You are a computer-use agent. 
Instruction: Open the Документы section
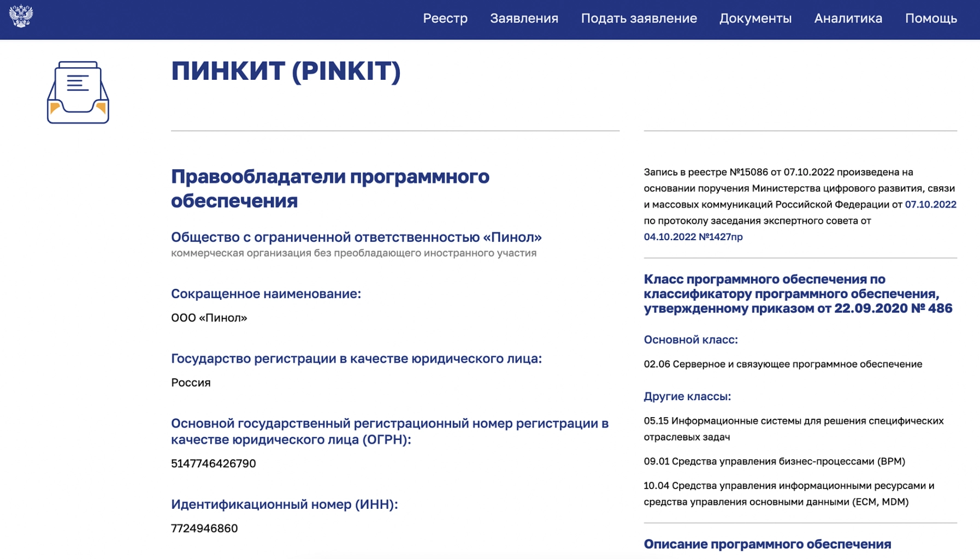click(x=755, y=18)
